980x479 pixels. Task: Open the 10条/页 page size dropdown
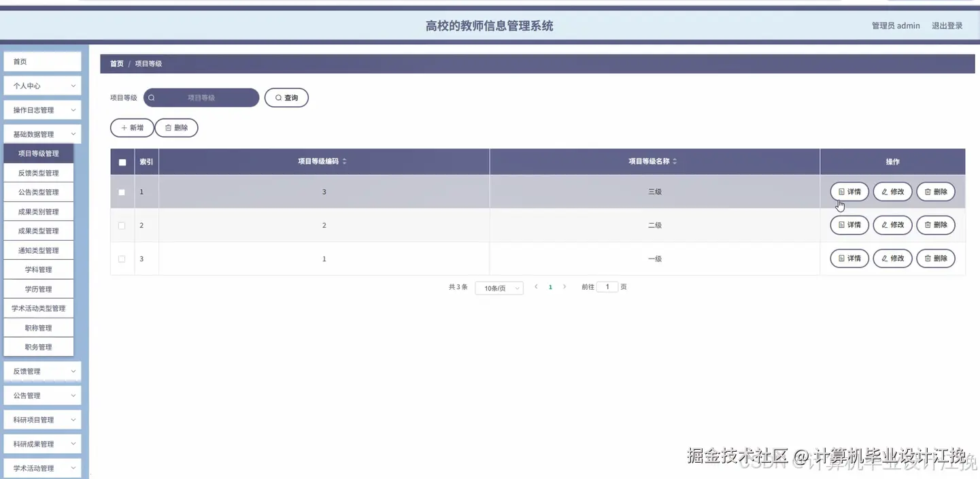click(499, 287)
